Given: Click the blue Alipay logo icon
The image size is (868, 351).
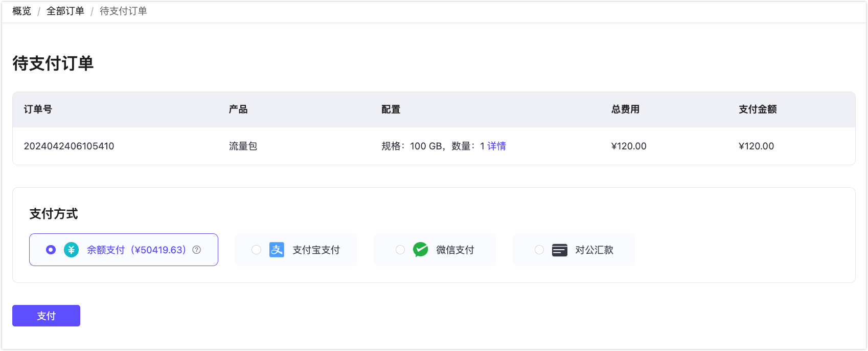Looking at the screenshot, I should point(277,250).
